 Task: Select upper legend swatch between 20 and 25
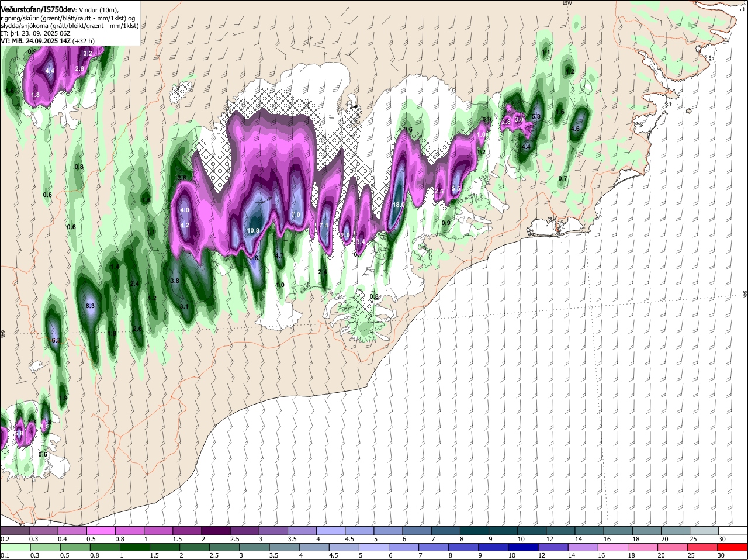pyautogui.click(x=676, y=530)
